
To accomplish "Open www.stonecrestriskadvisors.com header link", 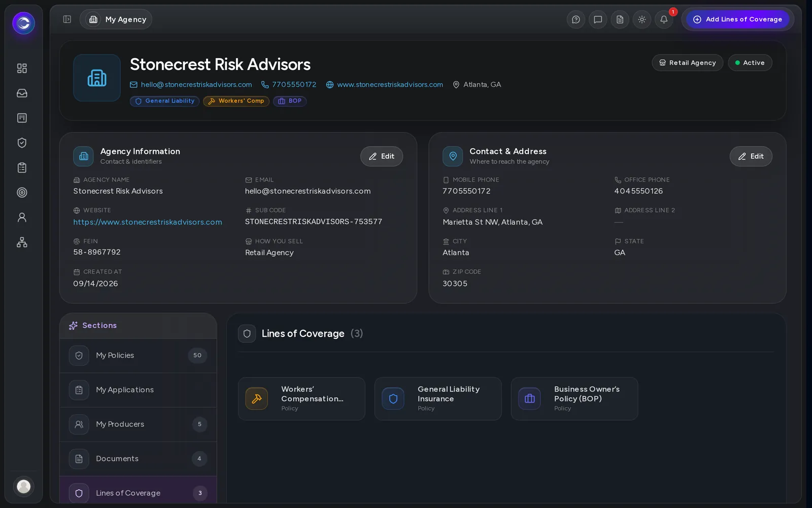I will pos(385,84).
